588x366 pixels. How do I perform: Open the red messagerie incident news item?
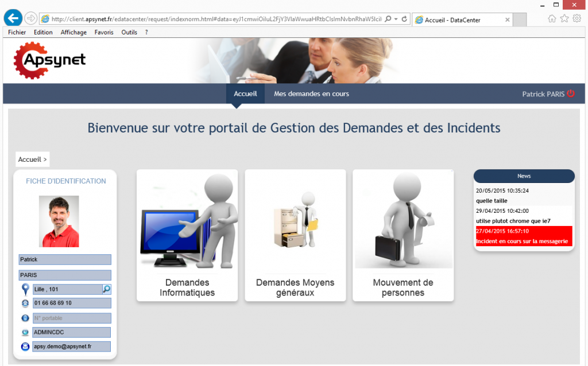pyautogui.click(x=524, y=236)
